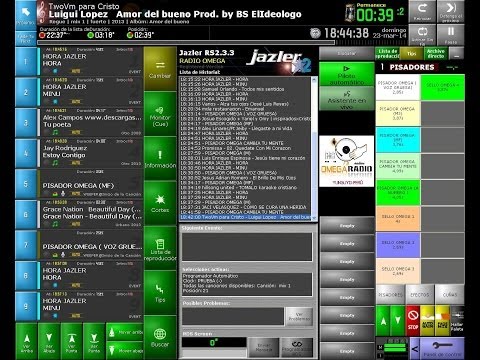Switch to the EFECTOS palette tab
The image size is (480, 360).
[420, 295]
